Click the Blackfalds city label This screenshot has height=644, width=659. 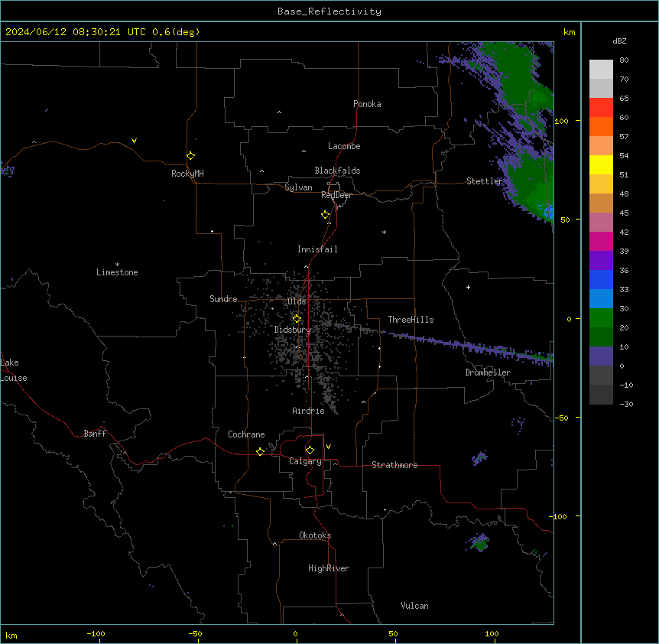pyautogui.click(x=337, y=171)
